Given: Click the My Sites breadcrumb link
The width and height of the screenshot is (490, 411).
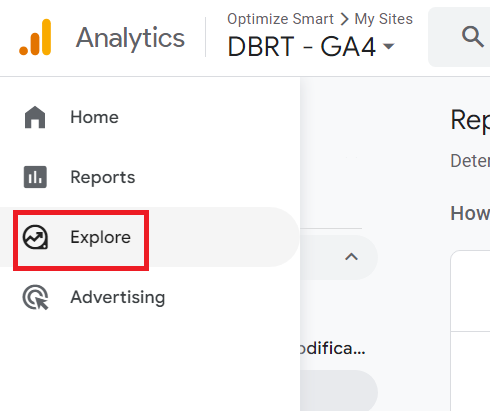Looking at the screenshot, I should coord(383,19).
